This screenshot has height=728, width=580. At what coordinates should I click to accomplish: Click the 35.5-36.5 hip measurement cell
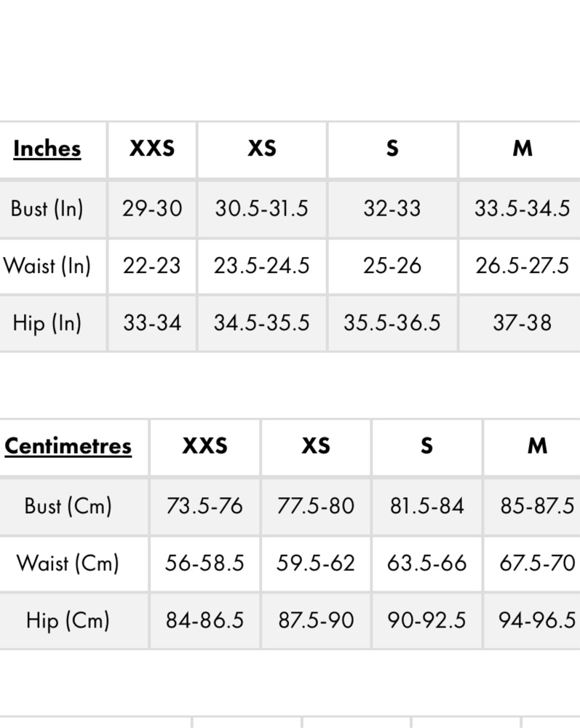(392, 323)
